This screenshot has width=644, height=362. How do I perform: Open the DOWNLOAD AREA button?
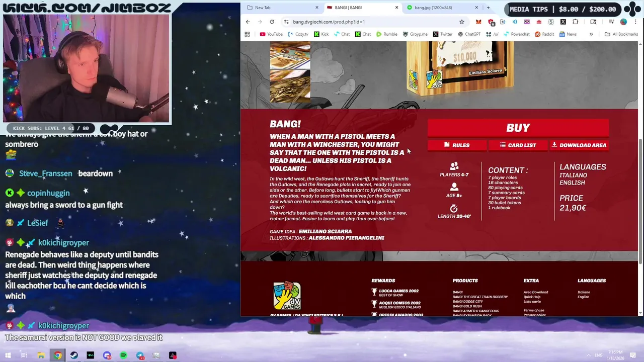(x=579, y=145)
